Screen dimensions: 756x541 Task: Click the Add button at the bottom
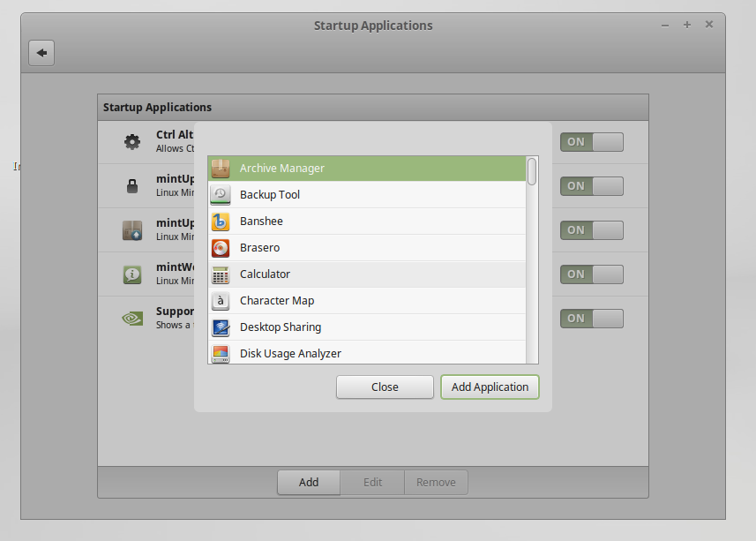308,482
